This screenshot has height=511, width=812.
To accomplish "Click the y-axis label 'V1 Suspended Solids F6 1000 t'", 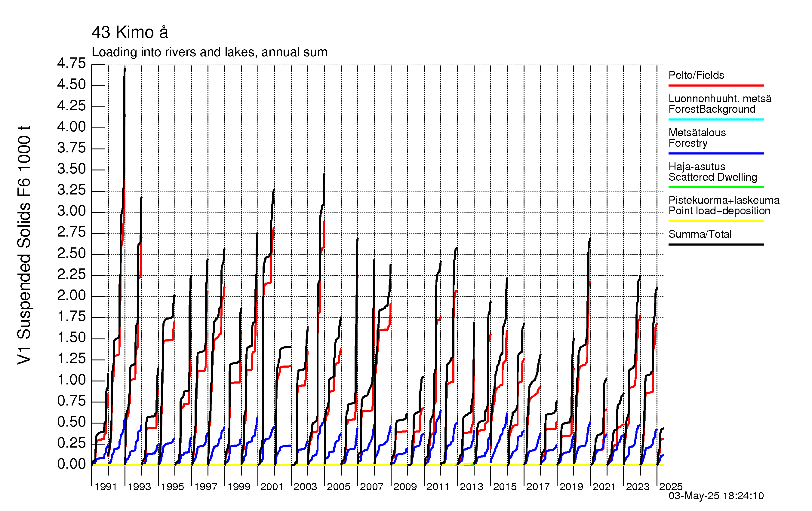I will click(x=24, y=245).
